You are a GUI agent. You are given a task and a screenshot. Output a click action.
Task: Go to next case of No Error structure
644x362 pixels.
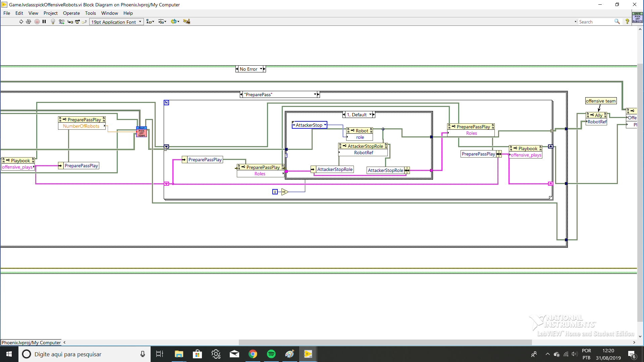264,69
